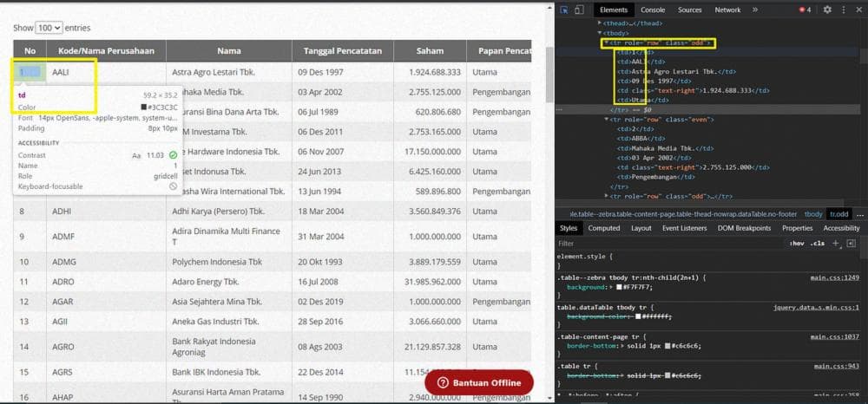Select tr.odd in the DOM breadcrumb
This screenshot has height=404, width=868.
point(838,214)
